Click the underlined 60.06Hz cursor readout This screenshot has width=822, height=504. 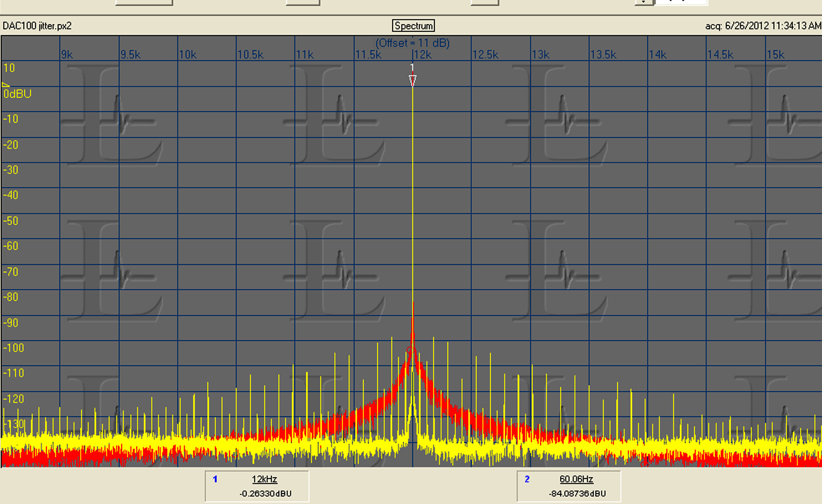(x=576, y=479)
